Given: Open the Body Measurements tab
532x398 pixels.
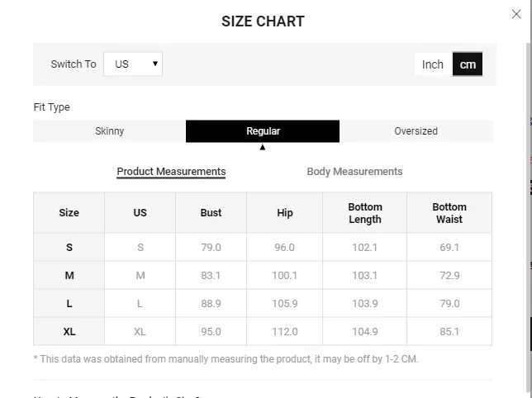Looking at the screenshot, I should pos(354,172).
